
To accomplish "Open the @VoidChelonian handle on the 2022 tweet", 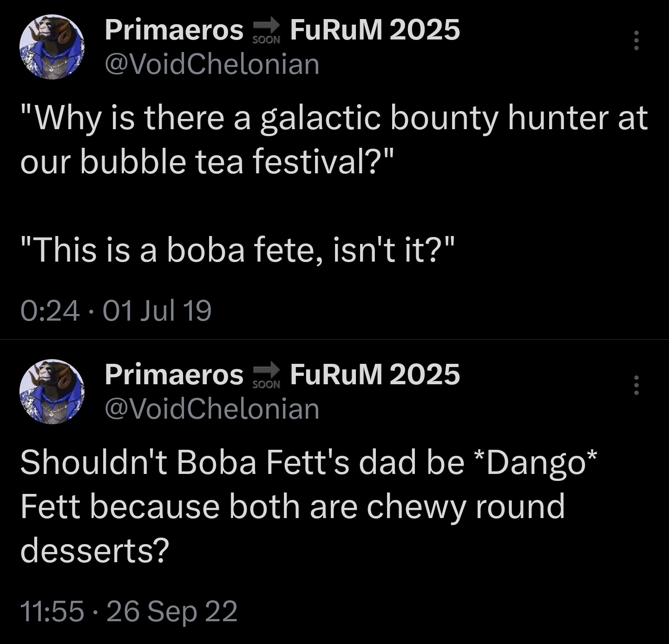I will point(212,409).
